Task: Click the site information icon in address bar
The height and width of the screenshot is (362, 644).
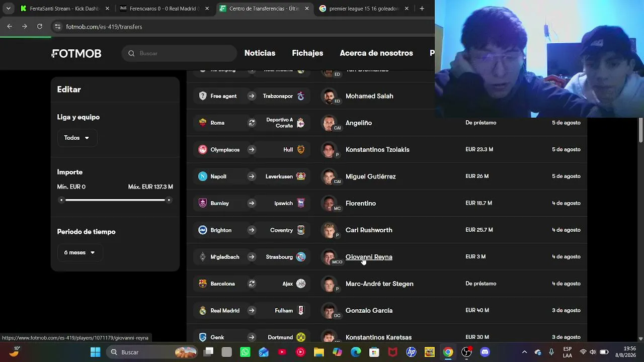Action: 57,27
